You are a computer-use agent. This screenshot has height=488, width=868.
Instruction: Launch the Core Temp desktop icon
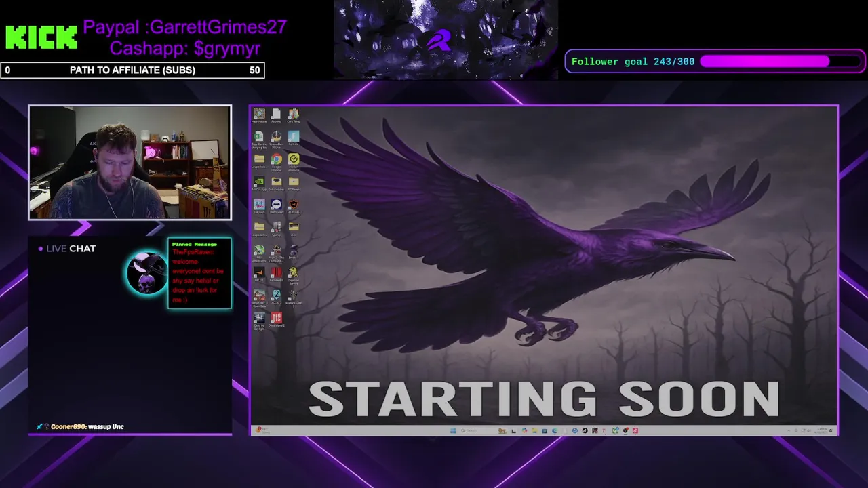294,116
